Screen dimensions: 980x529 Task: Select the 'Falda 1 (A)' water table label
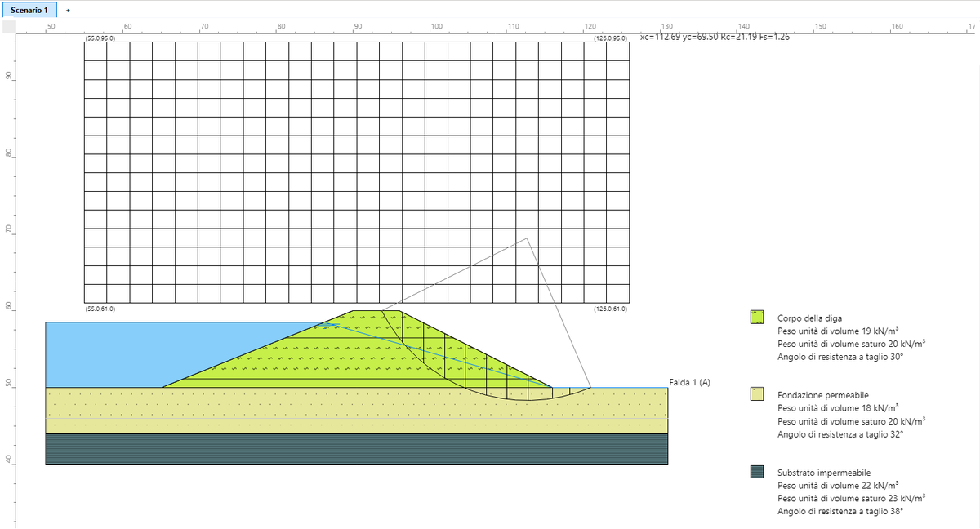689,382
